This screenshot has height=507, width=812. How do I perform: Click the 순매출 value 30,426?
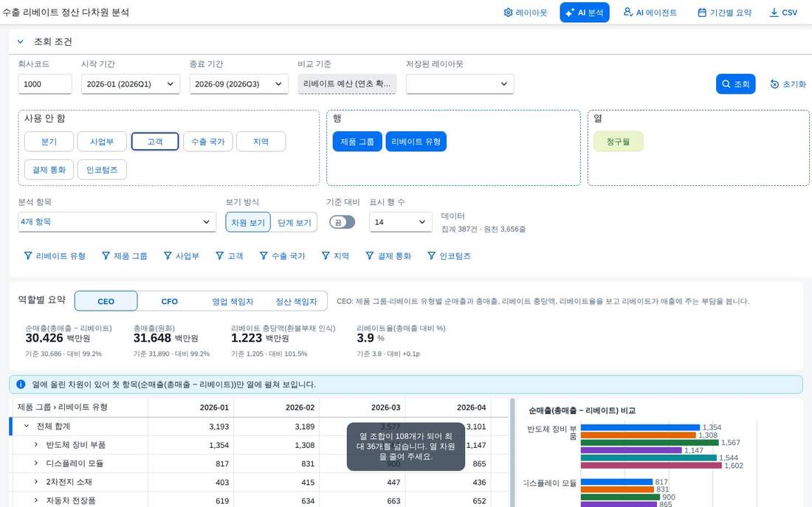44,338
